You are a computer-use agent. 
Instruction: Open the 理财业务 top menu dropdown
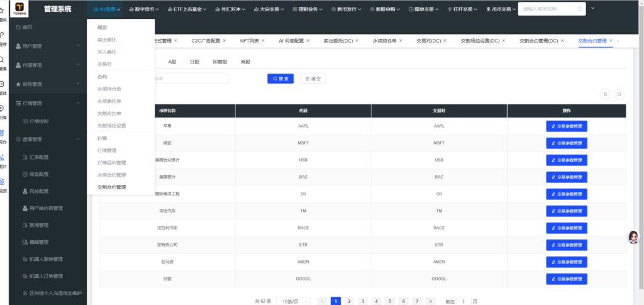click(x=308, y=9)
